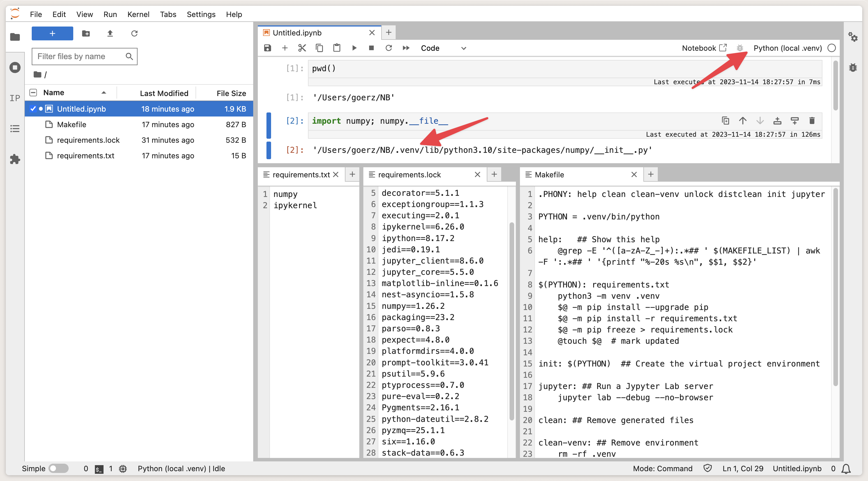
Task: Click the run cell icon in toolbar
Action: pos(354,48)
